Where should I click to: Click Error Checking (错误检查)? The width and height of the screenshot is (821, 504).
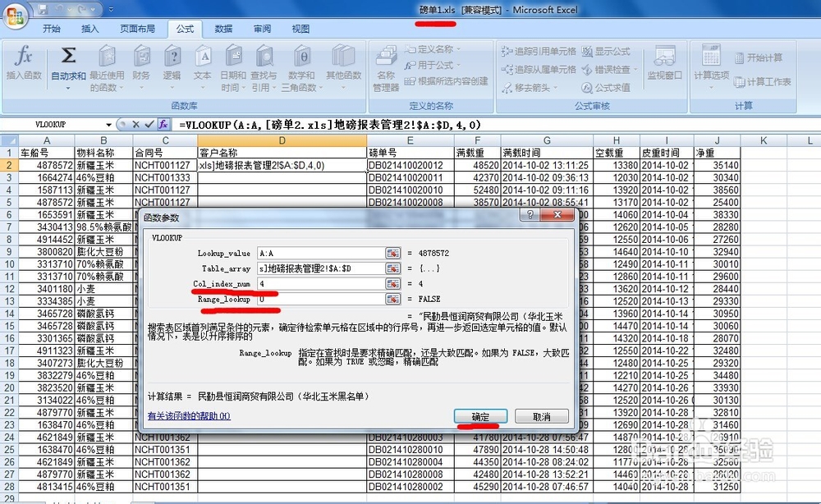click(x=609, y=69)
